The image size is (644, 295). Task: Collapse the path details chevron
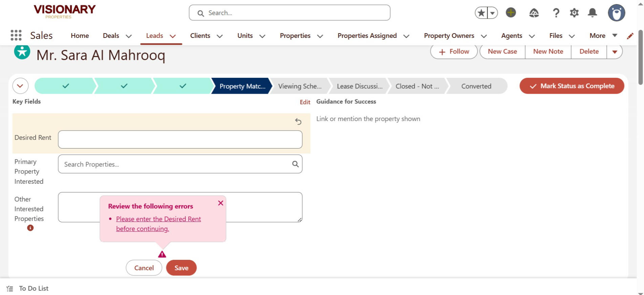20,86
